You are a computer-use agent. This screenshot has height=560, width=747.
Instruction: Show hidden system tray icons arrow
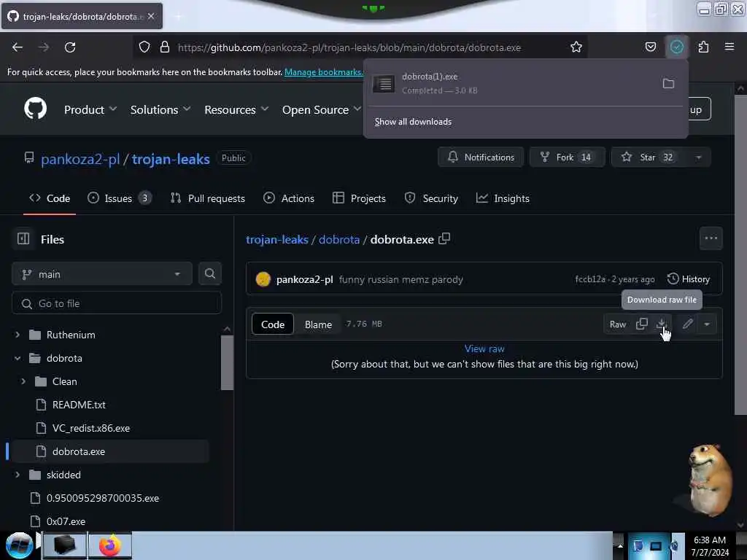(620, 545)
